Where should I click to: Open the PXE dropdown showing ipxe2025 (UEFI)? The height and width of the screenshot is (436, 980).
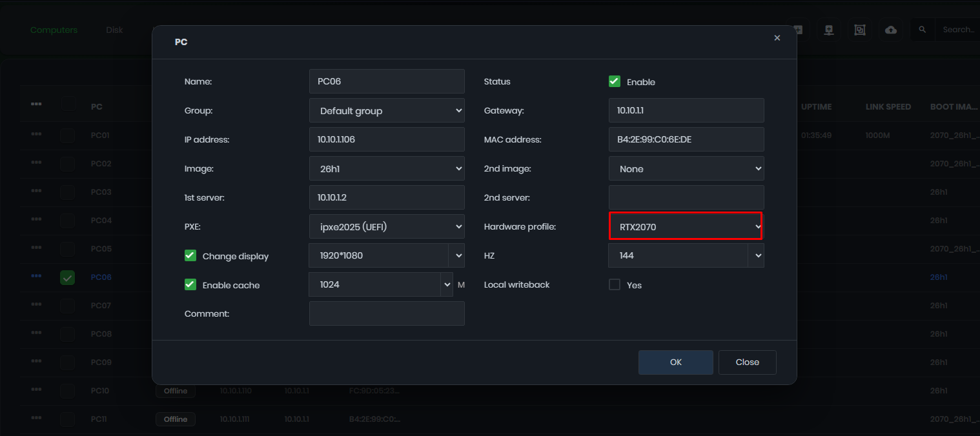pyautogui.click(x=387, y=226)
